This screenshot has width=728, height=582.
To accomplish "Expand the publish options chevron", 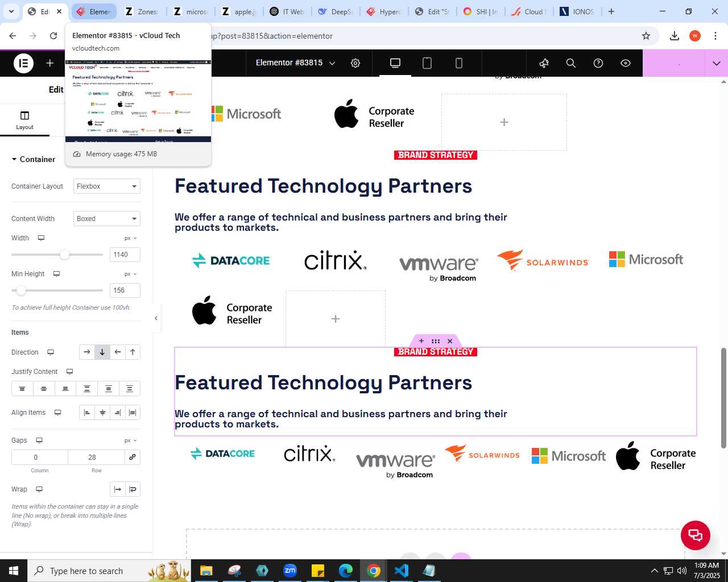I will point(717,63).
